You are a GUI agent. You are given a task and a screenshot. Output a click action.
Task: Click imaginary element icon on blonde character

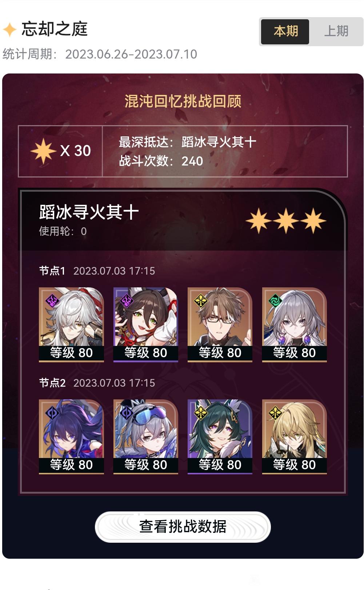[275, 413]
